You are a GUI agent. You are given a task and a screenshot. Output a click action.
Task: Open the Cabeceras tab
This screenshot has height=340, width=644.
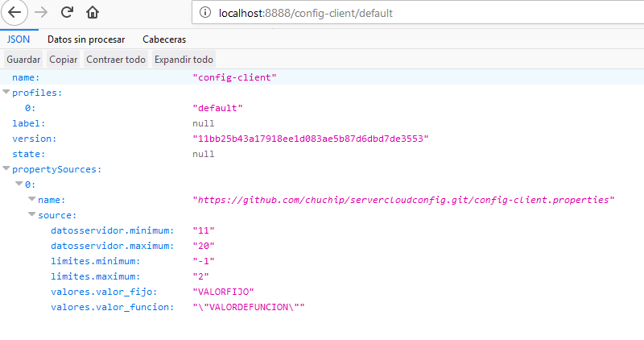164,39
